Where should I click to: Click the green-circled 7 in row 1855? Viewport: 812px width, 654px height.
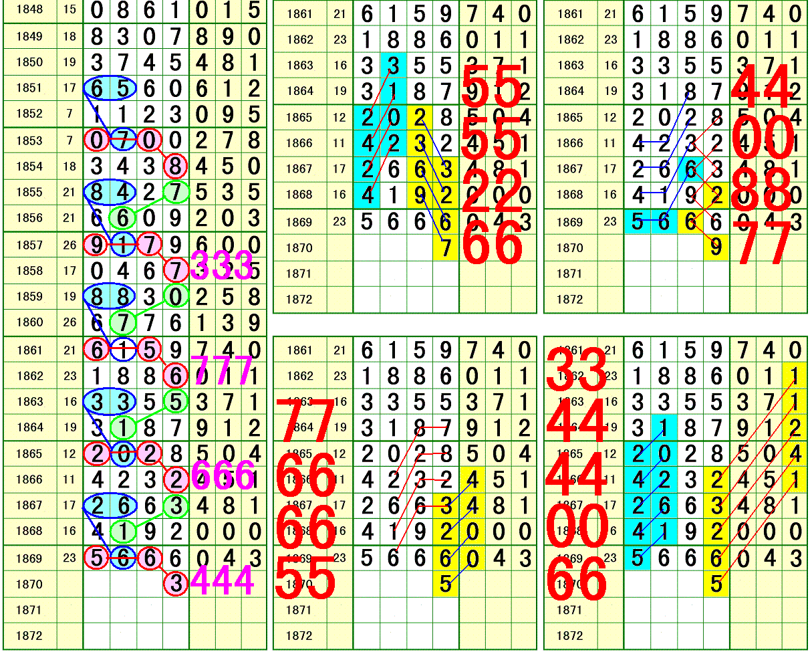176,193
